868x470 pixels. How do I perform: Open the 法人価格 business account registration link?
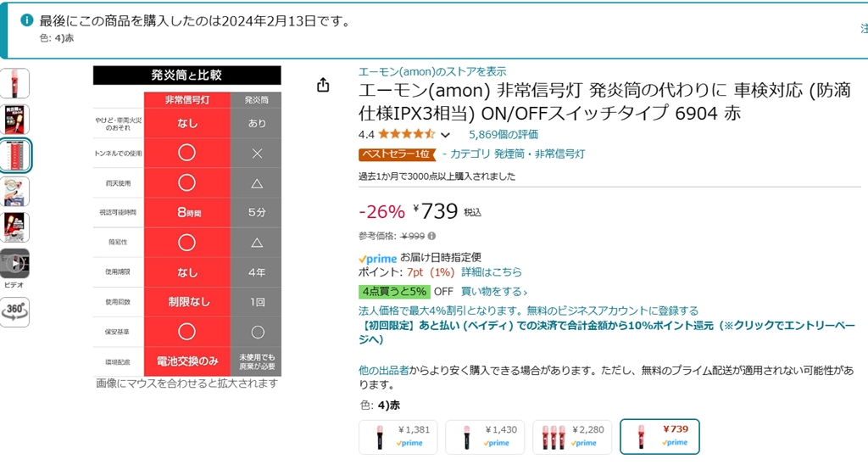(528, 311)
